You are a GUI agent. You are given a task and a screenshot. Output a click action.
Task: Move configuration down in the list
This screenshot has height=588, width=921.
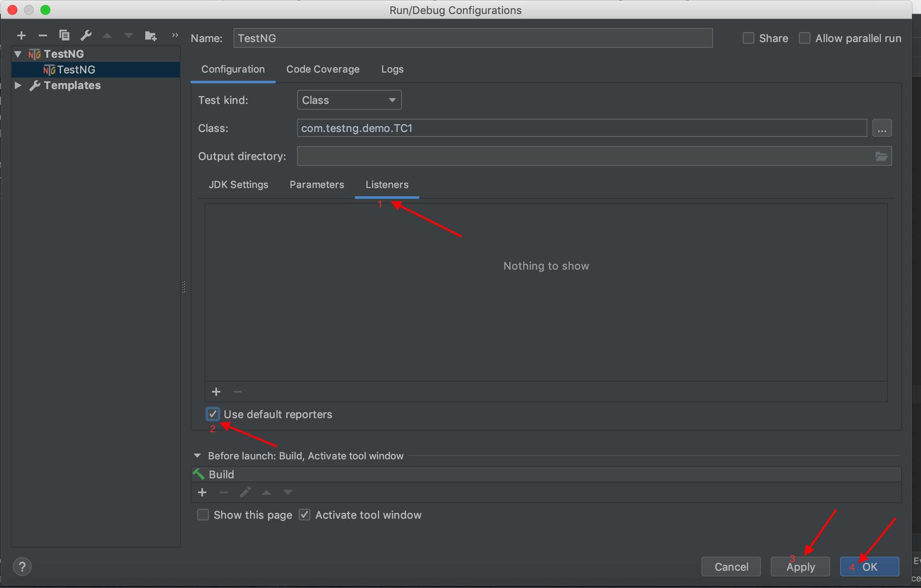pyautogui.click(x=129, y=36)
